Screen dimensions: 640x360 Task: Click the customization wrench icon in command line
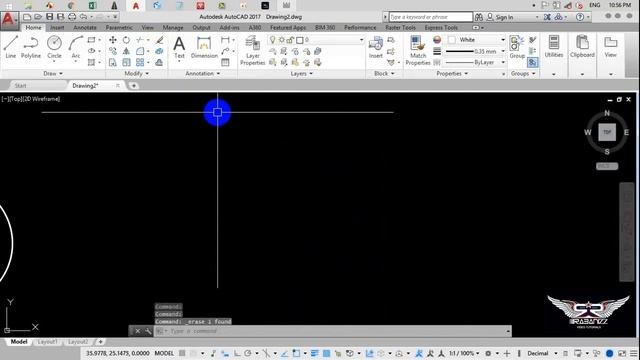click(148, 331)
